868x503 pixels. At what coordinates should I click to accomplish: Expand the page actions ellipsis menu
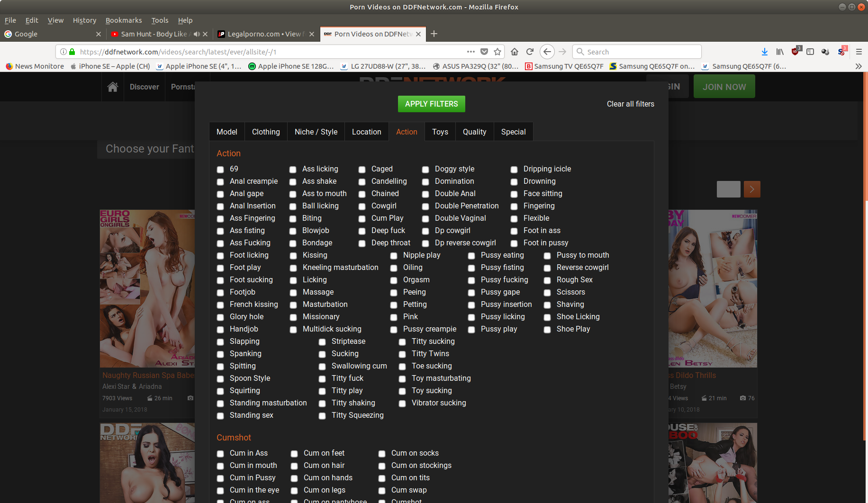(470, 52)
